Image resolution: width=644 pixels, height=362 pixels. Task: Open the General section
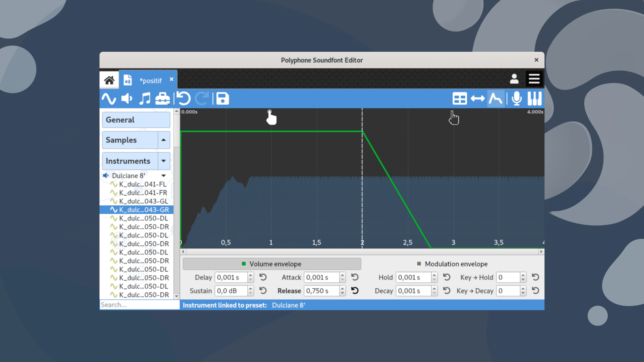(136, 120)
